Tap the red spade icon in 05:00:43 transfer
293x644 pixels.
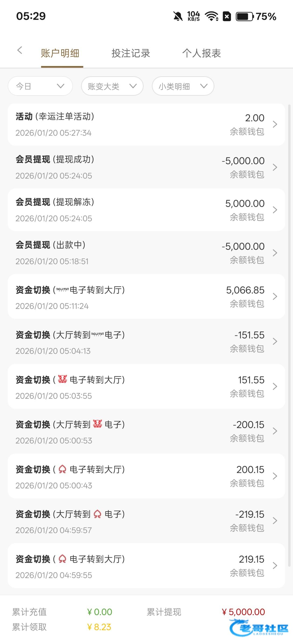[62, 469]
